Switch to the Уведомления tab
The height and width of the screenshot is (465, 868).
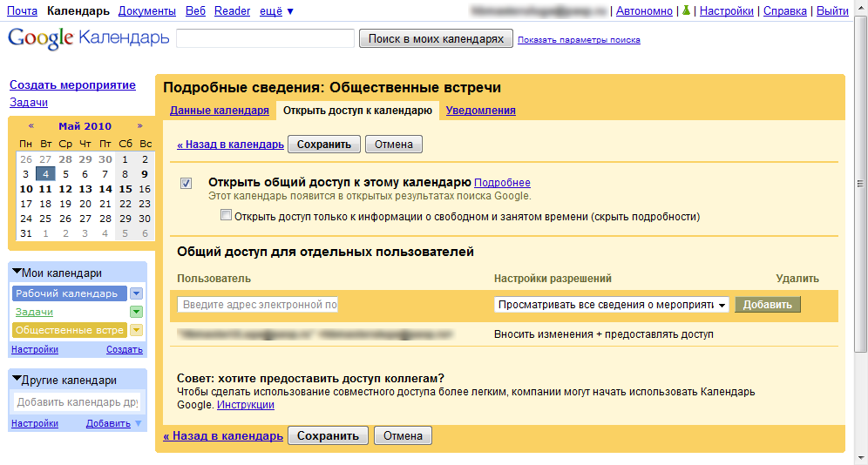click(x=480, y=111)
